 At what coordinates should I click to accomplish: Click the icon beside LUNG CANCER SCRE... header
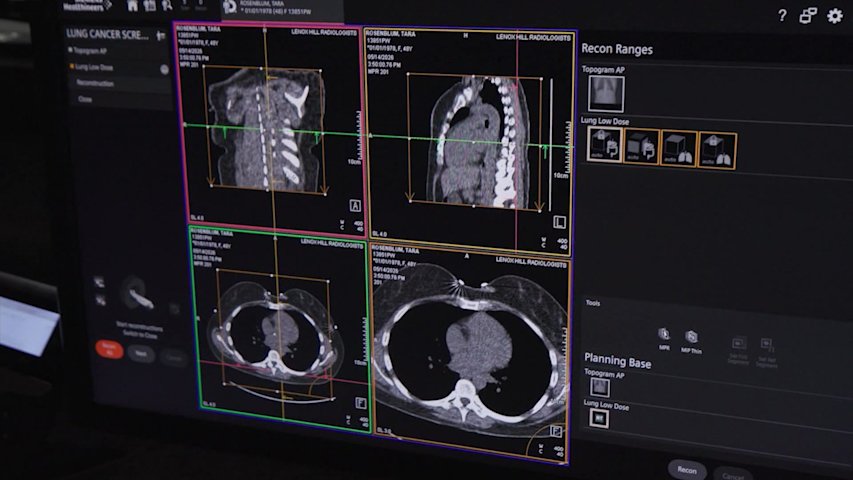coord(160,36)
